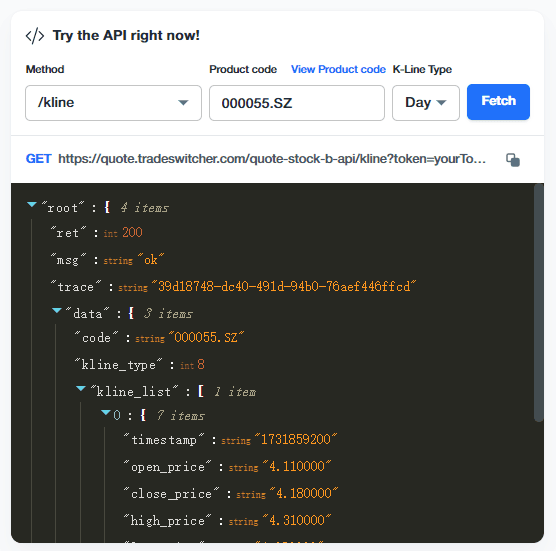Copy the GET request URL
The image size is (556, 551).
[x=513, y=160]
